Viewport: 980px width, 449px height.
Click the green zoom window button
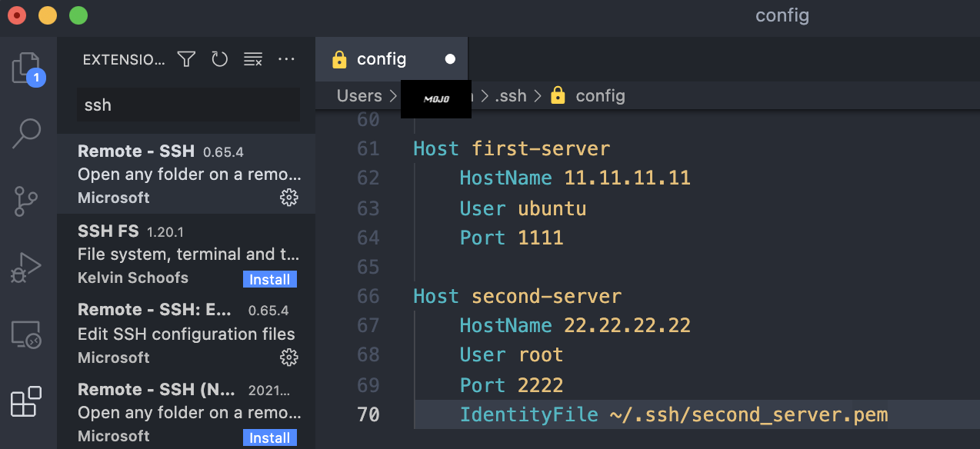78,15
